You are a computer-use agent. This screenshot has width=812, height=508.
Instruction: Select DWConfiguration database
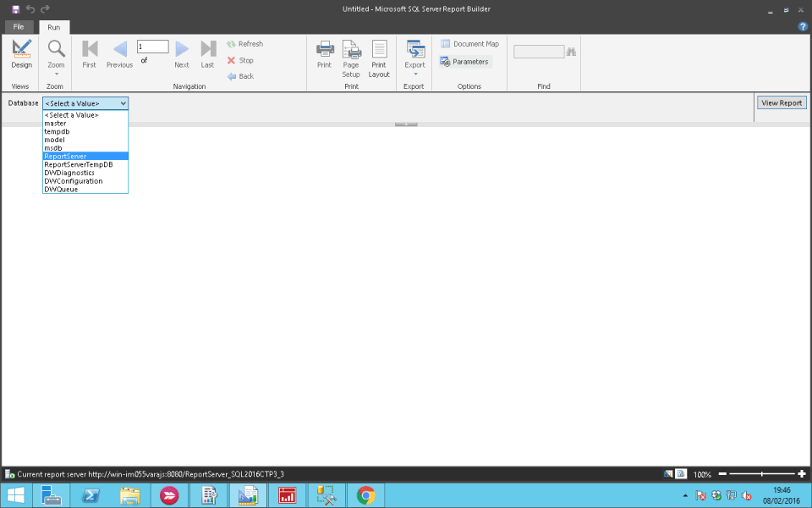point(85,181)
